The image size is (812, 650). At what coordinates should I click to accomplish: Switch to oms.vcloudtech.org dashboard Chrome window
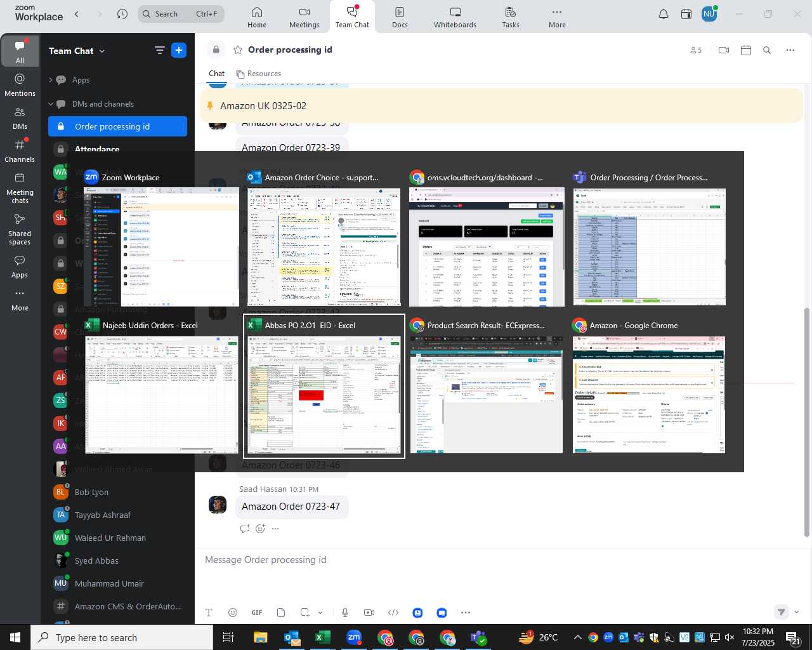[x=487, y=239]
